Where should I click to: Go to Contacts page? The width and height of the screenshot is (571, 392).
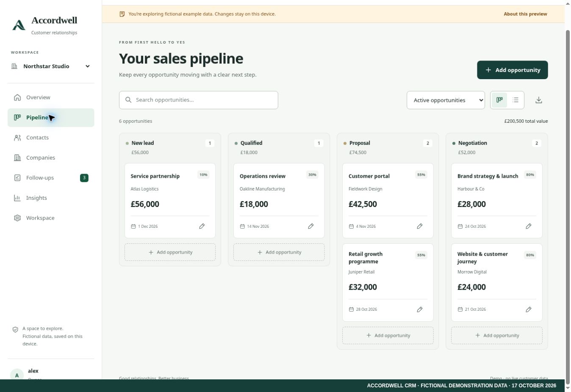coord(51,138)
